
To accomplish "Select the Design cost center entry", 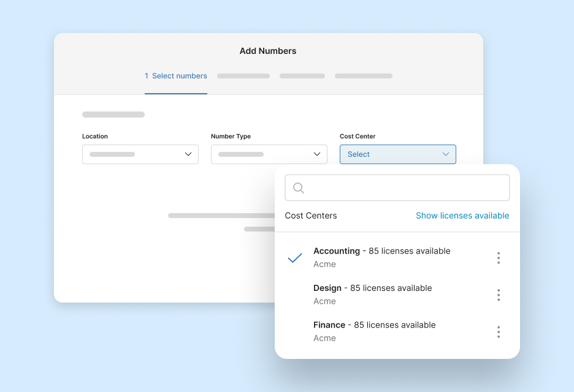I will tap(372, 294).
